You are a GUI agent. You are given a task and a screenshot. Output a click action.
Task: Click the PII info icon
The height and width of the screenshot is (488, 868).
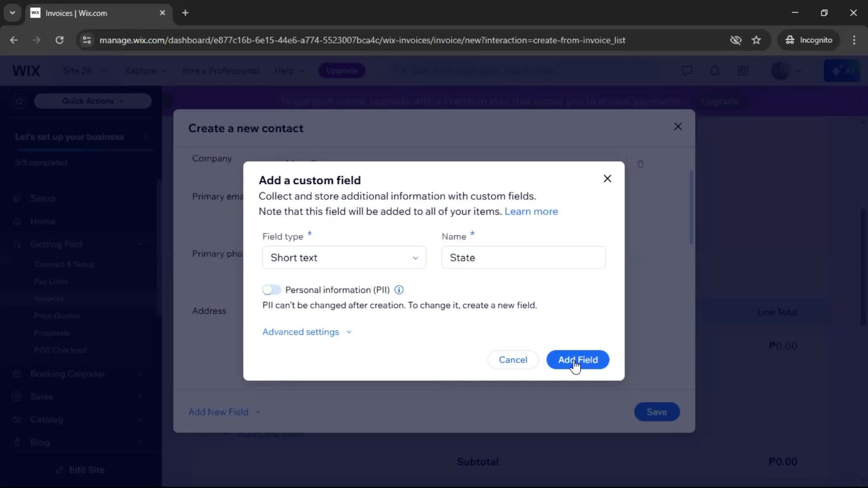tap(399, 290)
